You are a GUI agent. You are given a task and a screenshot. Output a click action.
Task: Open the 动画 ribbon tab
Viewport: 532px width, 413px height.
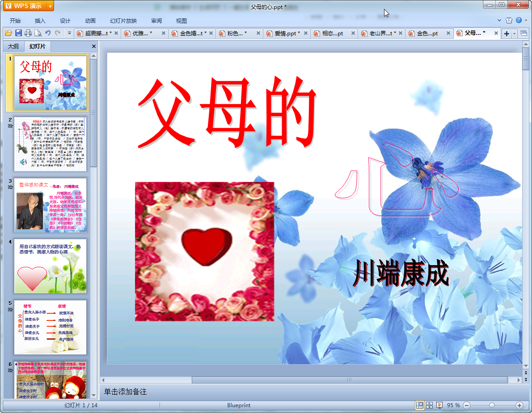pyautogui.click(x=90, y=21)
